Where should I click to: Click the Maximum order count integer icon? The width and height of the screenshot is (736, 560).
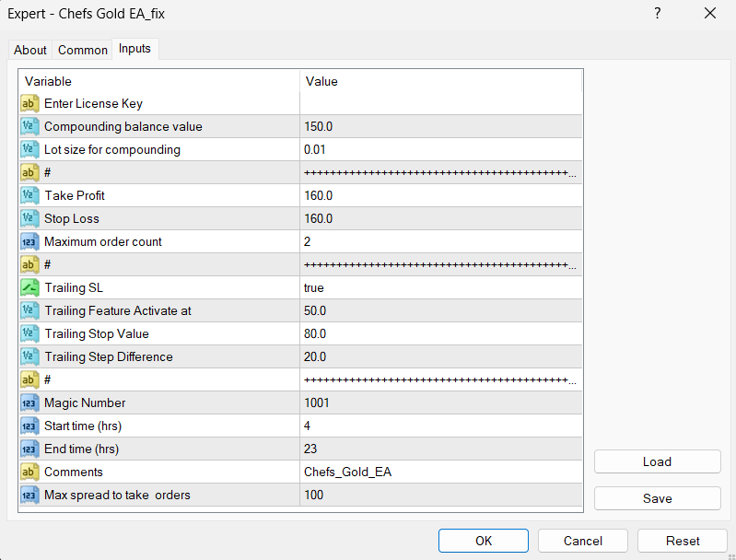point(29,242)
